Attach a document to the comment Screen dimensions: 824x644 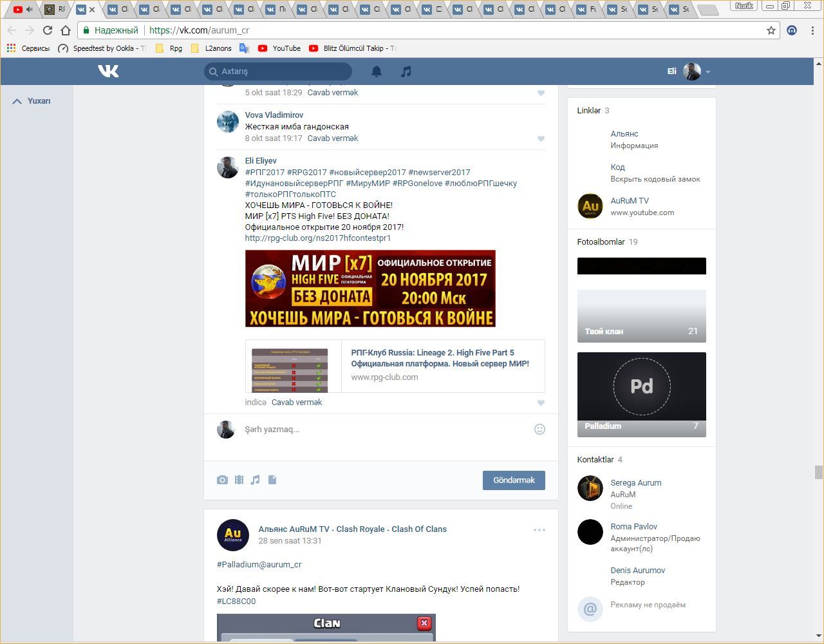(272, 480)
